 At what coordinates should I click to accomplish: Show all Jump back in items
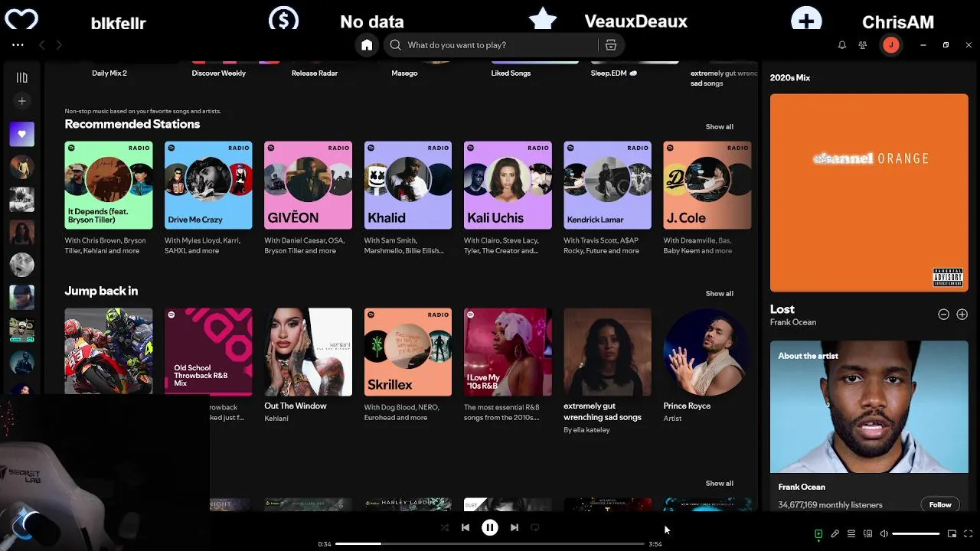[x=719, y=294]
